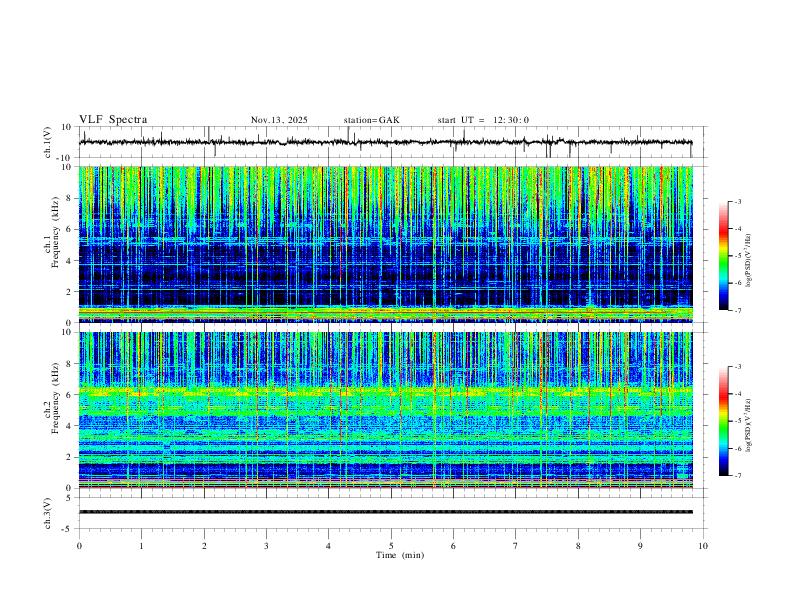Click the "-7" label on ch.1 colorbar
This screenshot has height=612, width=792.
point(737,311)
